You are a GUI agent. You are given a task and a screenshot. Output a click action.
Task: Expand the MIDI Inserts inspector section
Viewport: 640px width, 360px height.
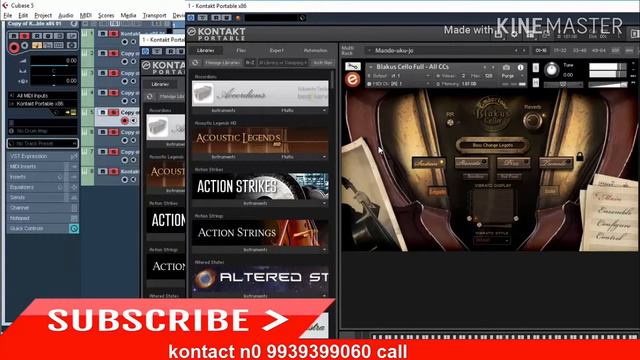[x=42, y=167]
